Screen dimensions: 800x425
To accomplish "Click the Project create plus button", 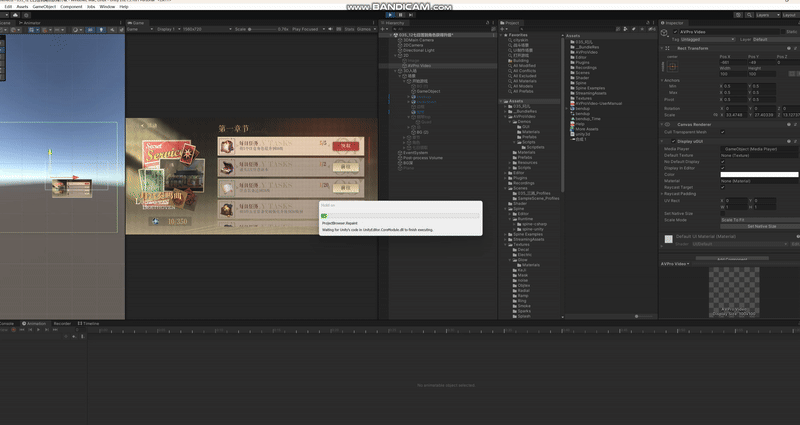I will [503, 29].
